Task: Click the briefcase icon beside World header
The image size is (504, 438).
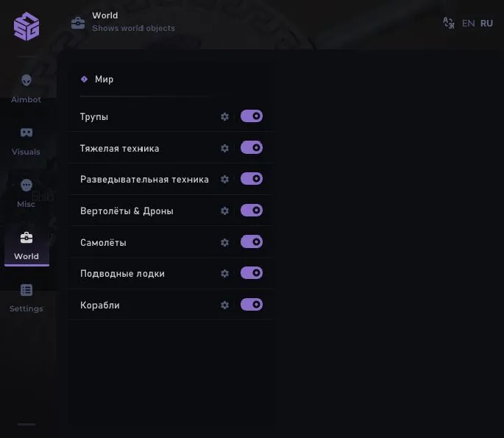Action: pyautogui.click(x=78, y=23)
